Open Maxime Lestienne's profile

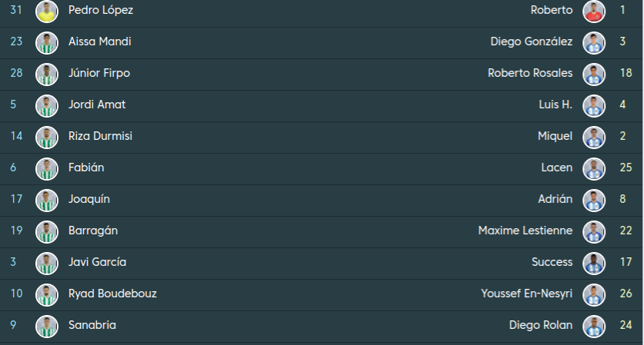point(525,231)
